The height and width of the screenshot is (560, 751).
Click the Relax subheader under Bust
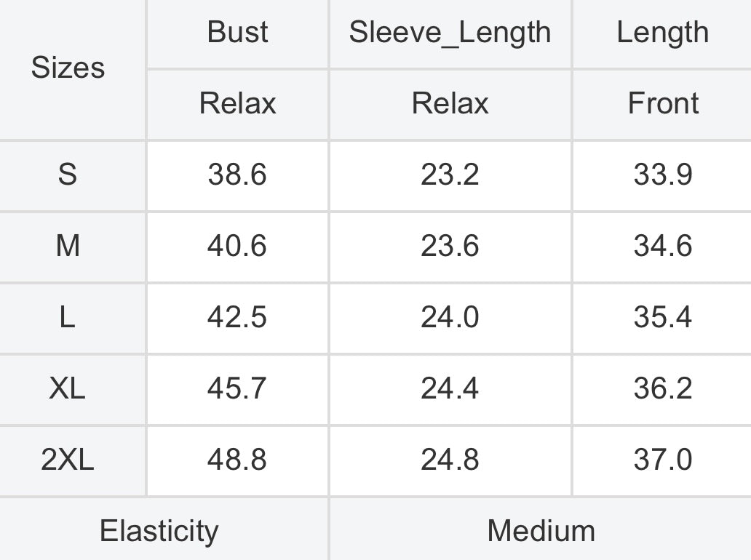click(x=237, y=103)
